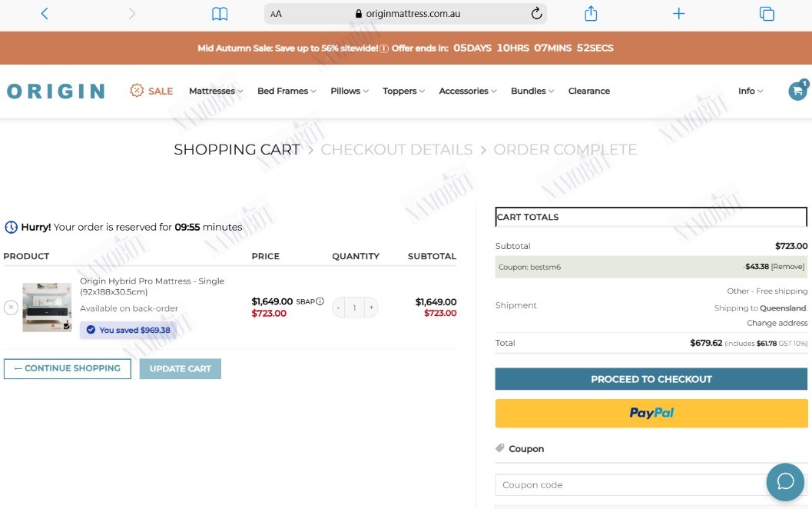Click the You saved $969.38 badge

coord(128,330)
